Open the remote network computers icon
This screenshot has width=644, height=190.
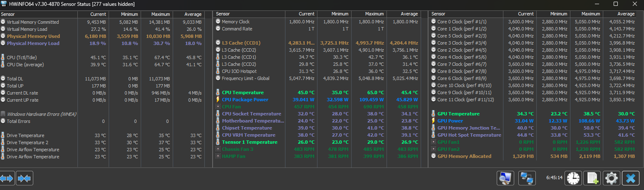pos(527,178)
